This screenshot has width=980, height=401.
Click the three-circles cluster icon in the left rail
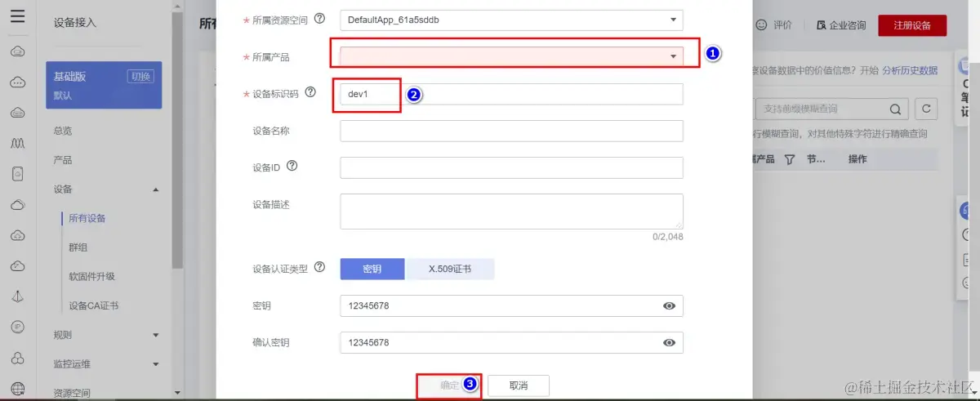(18, 357)
